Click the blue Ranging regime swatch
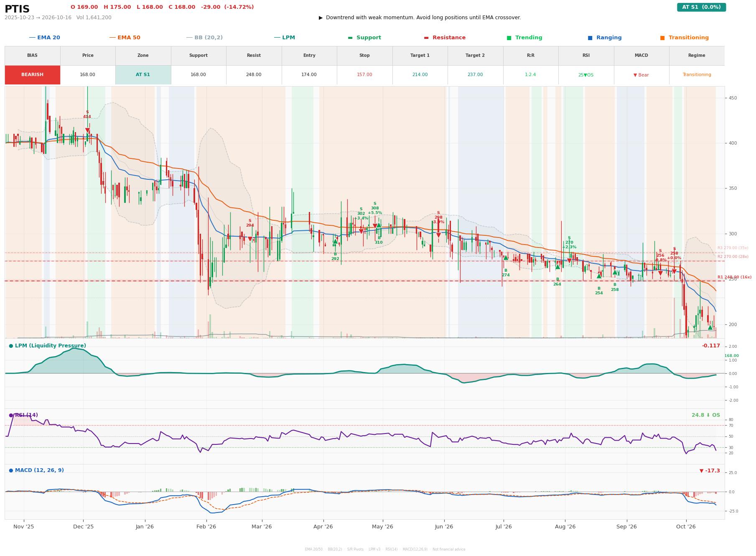The height and width of the screenshot is (556, 756). [590, 38]
